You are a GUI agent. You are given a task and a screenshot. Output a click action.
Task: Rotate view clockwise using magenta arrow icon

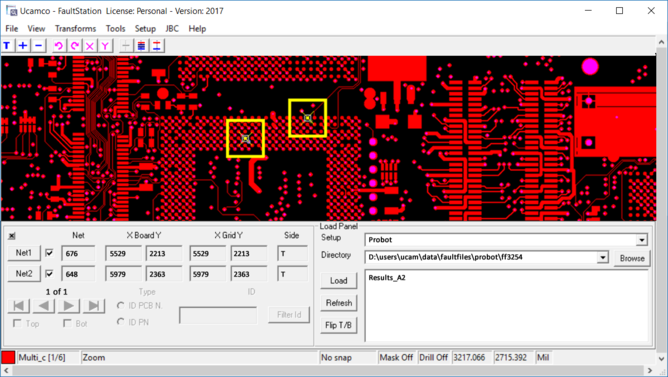pos(75,46)
